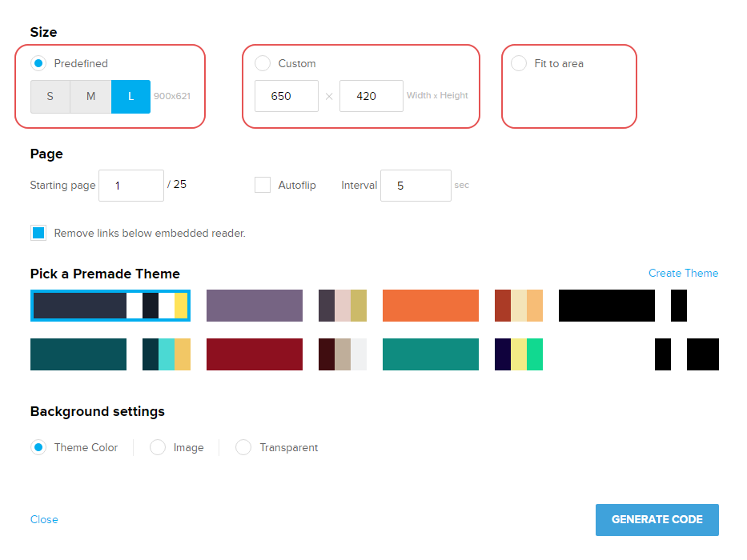This screenshot has width=747, height=560.
Task: Choose Transparent as the background setting
Action: coord(243,447)
